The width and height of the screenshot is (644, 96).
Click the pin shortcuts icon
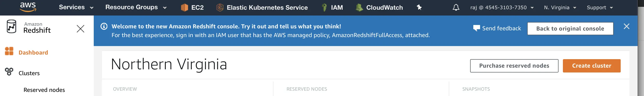(419, 8)
